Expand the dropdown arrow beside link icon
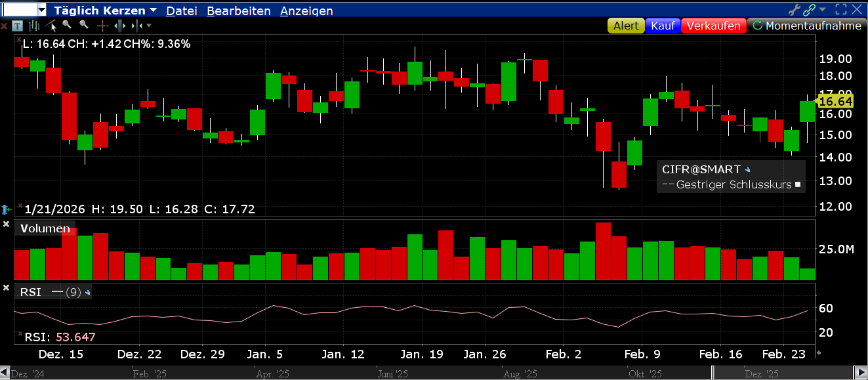Image resolution: width=868 pixels, height=380 pixels. [823, 10]
